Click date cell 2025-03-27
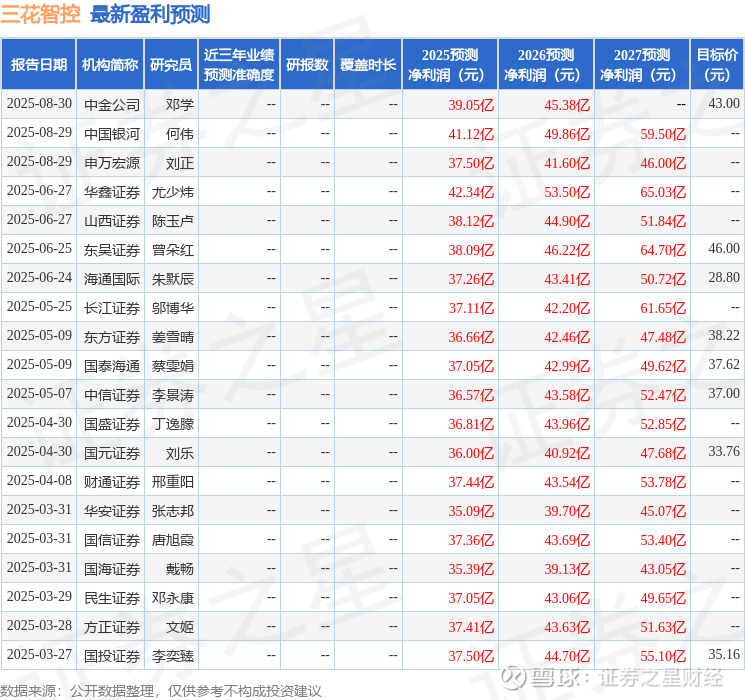Image resolution: width=745 pixels, height=700 pixels. coord(39,654)
